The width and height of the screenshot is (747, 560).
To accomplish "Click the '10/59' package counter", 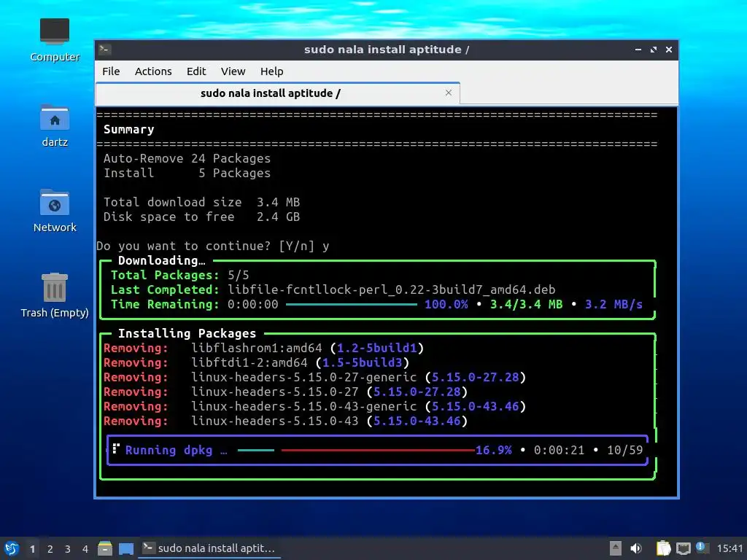I will click(x=624, y=450).
